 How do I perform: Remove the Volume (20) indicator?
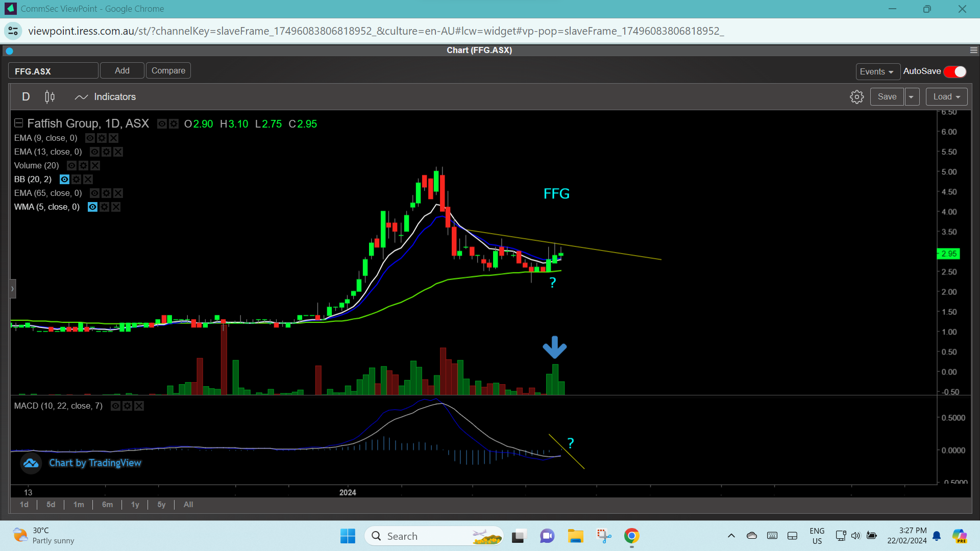pyautogui.click(x=95, y=166)
